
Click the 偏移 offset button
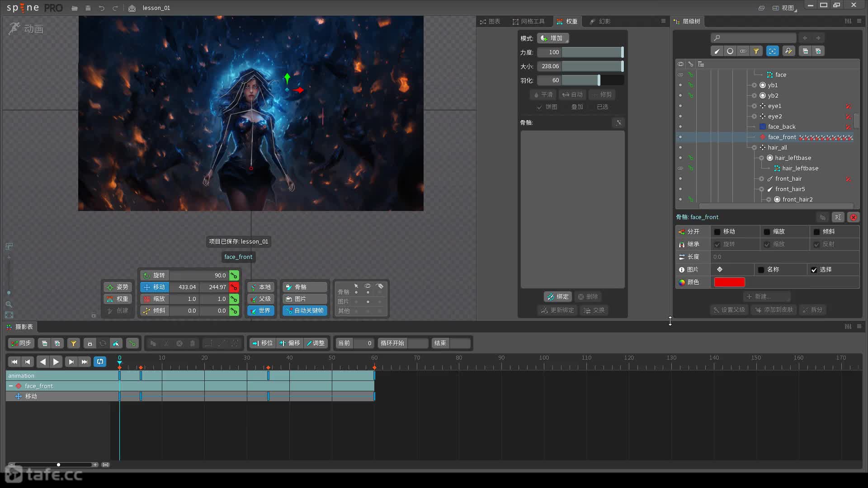coord(290,343)
